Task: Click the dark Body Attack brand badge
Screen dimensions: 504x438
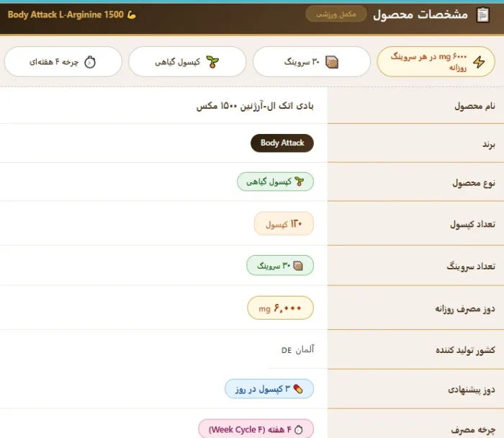Action: pyautogui.click(x=282, y=143)
